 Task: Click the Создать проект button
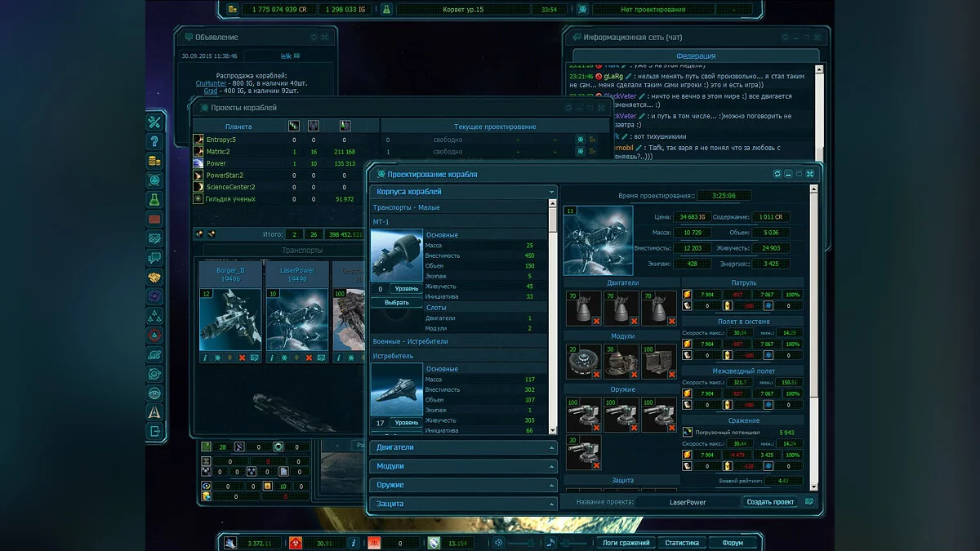point(770,502)
